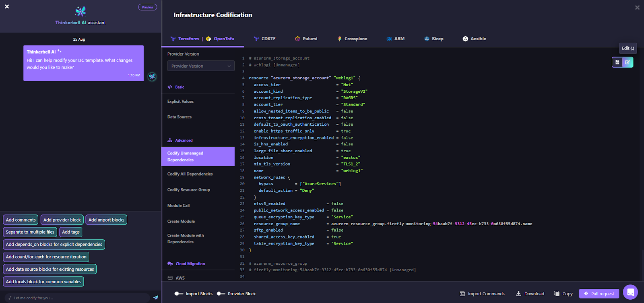
Task: Choose Separate to multiple files suggestion
Action: 30,232
